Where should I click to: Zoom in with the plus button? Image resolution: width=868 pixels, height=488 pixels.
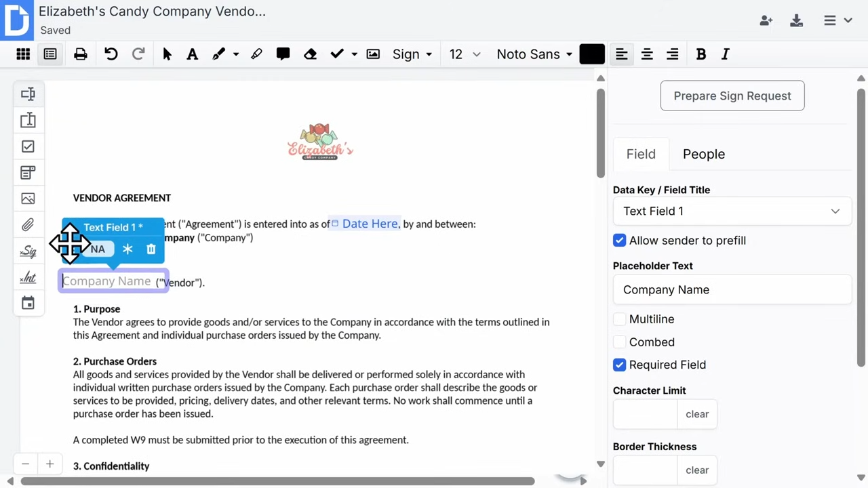50,464
